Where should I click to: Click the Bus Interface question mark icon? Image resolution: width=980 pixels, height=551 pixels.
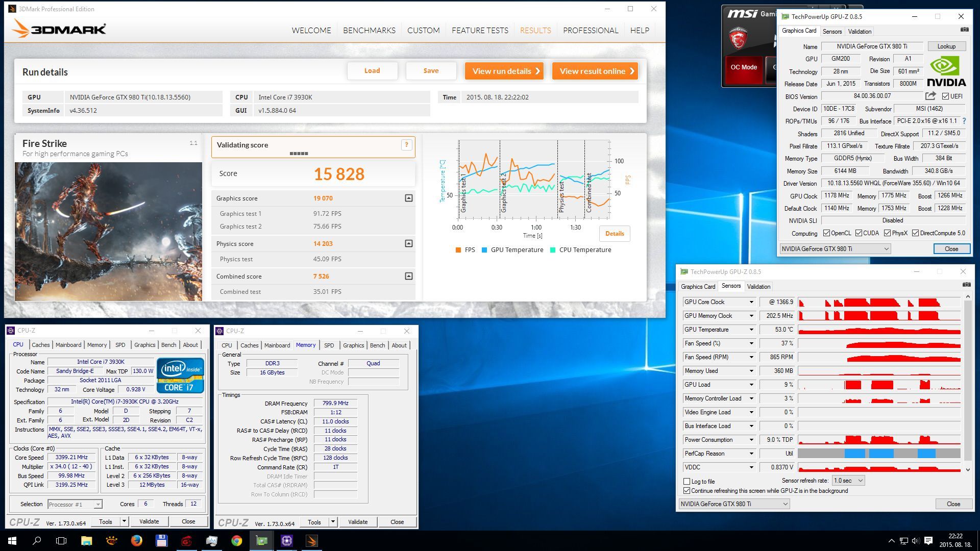pyautogui.click(x=964, y=121)
